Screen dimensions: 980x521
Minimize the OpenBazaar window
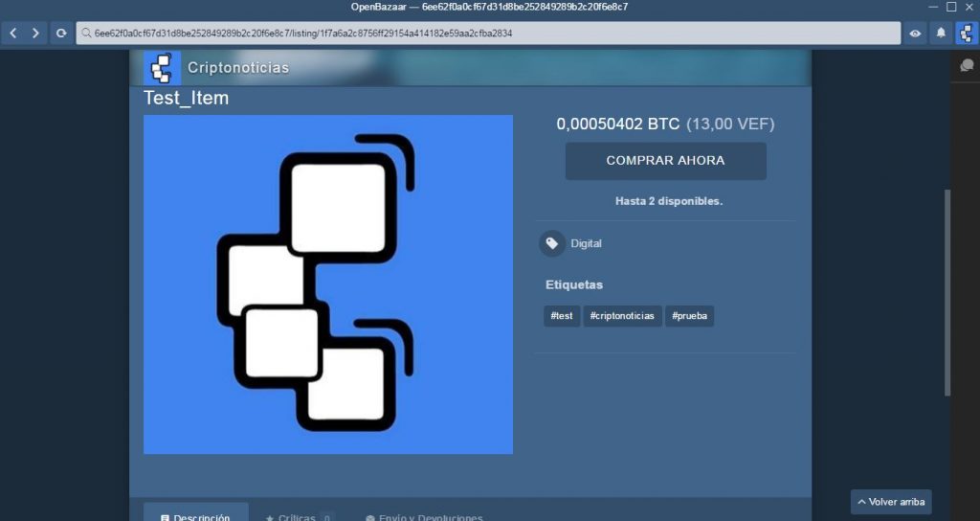[x=933, y=7]
